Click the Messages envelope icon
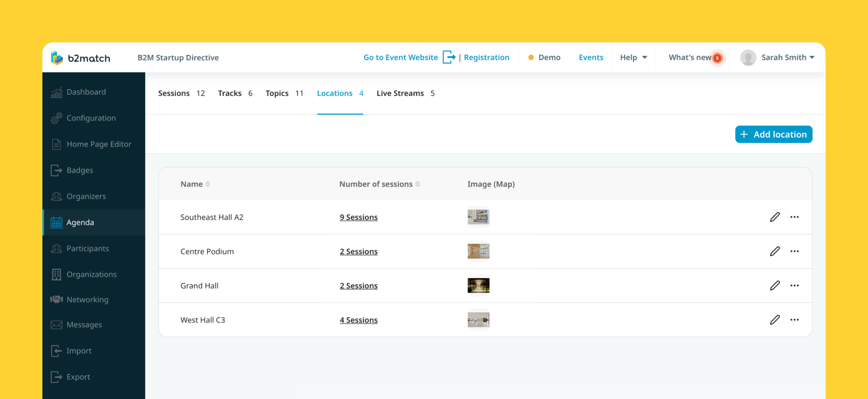Screen dimensions: 868x399 [56, 325]
